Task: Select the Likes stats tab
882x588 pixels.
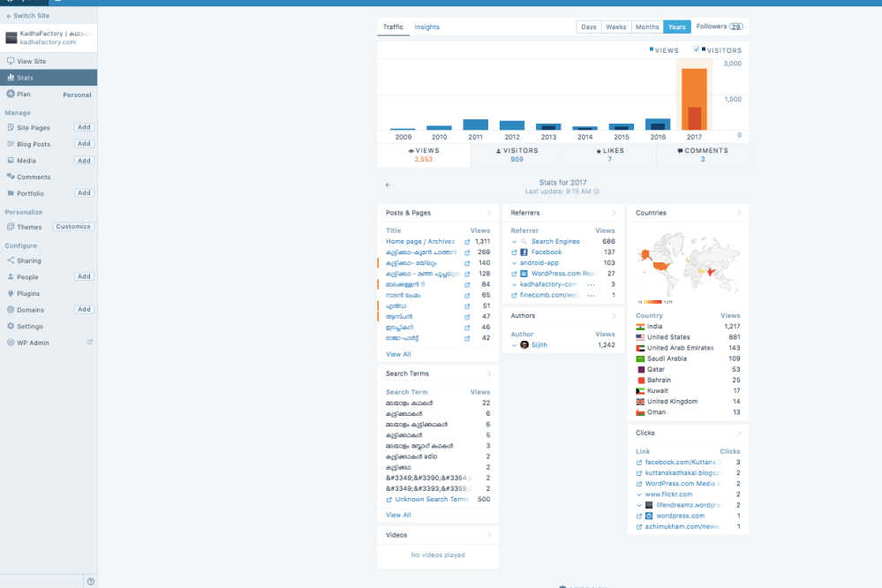Action: (x=609, y=155)
